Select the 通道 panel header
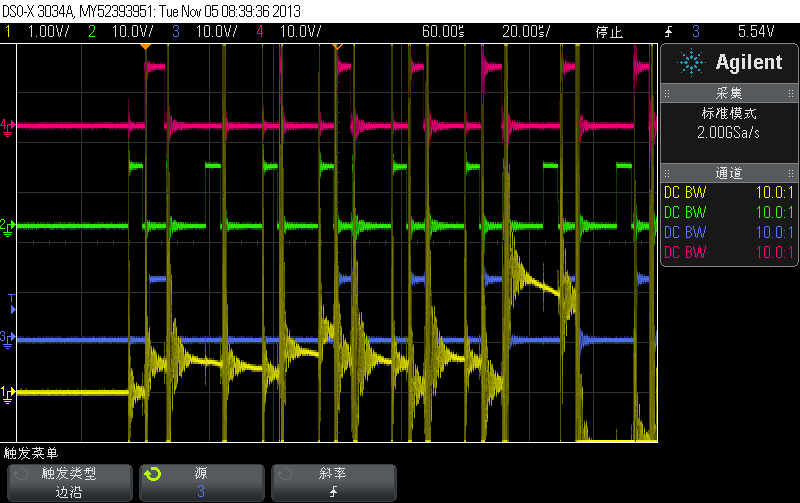This screenshot has height=503, width=800. click(729, 173)
